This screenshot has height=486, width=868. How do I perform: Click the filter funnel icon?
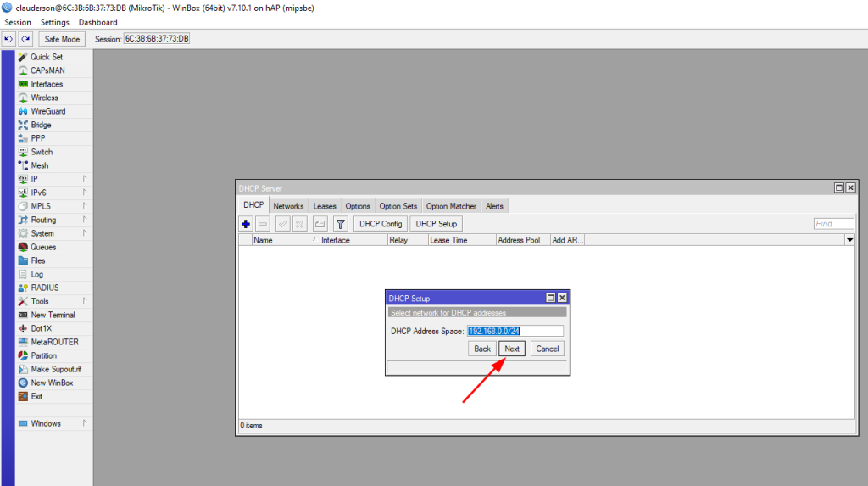pyautogui.click(x=340, y=224)
